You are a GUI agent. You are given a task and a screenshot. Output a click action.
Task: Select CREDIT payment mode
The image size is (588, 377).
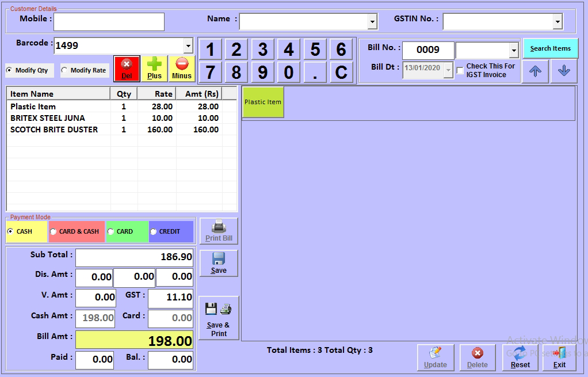(x=154, y=232)
